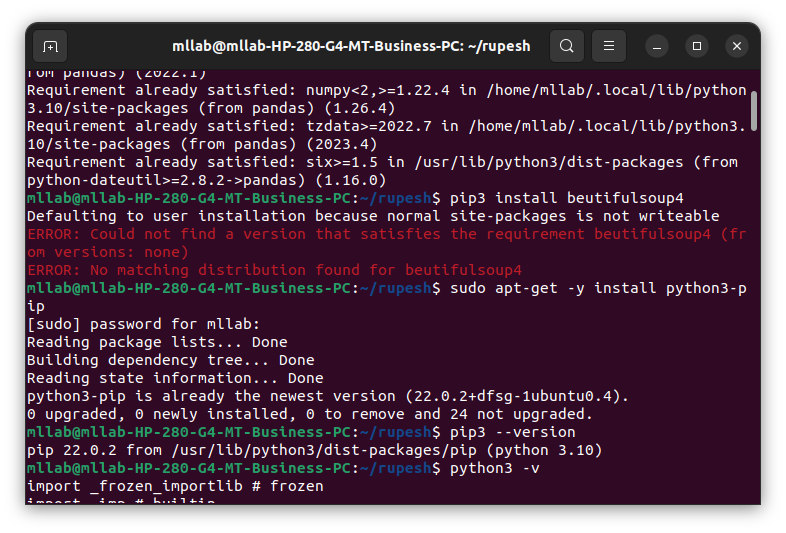Click the search magnifier icon
This screenshot has height=533, width=786.
coord(566,46)
